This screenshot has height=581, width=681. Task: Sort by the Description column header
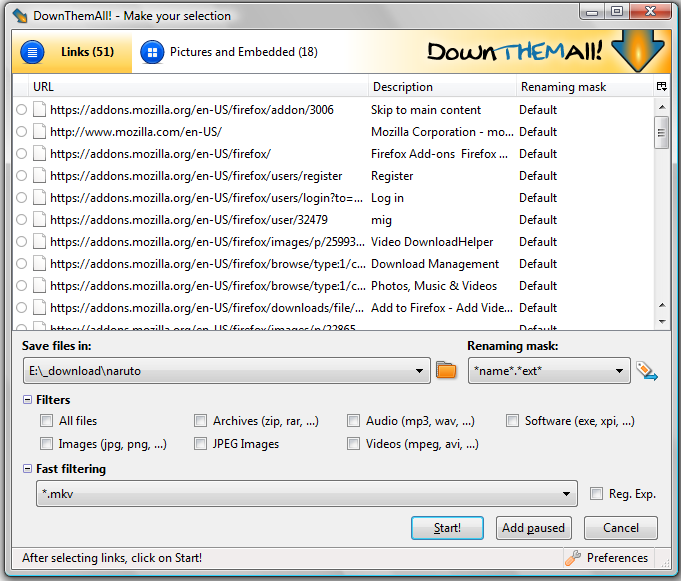point(442,86)
